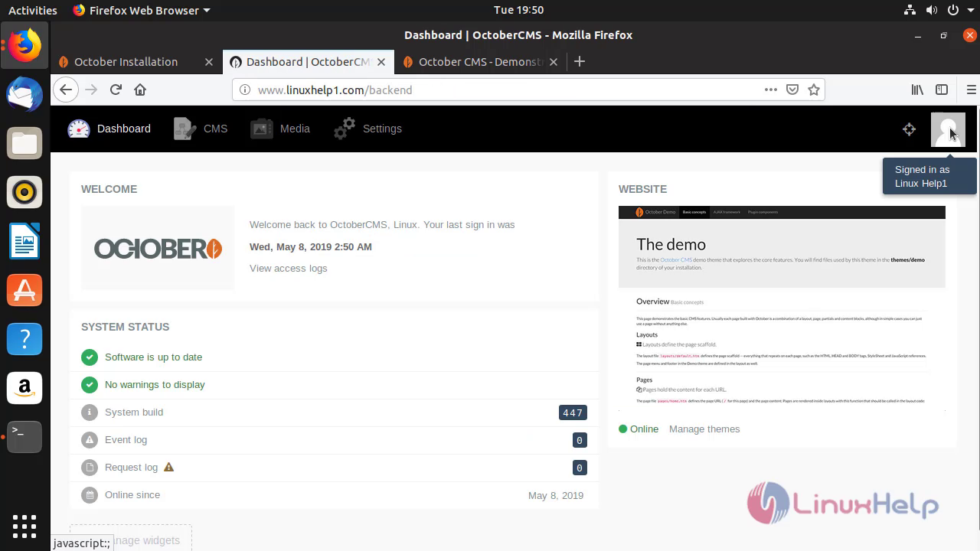The width and height of the screenshot is (980, 551).
Task: Open page actions three-dot menu
Action: 771,90
